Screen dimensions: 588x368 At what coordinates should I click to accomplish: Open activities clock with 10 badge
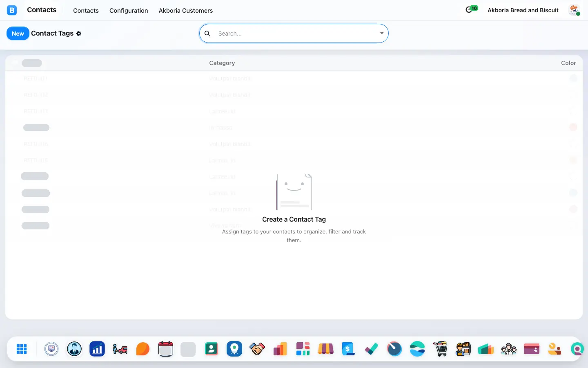471,9
